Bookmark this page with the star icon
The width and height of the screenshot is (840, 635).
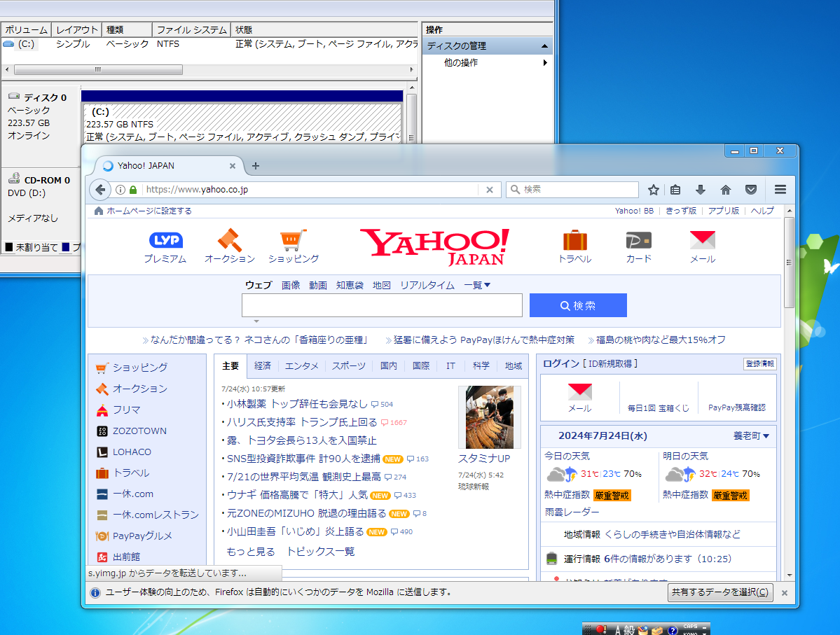pos(653,190)
